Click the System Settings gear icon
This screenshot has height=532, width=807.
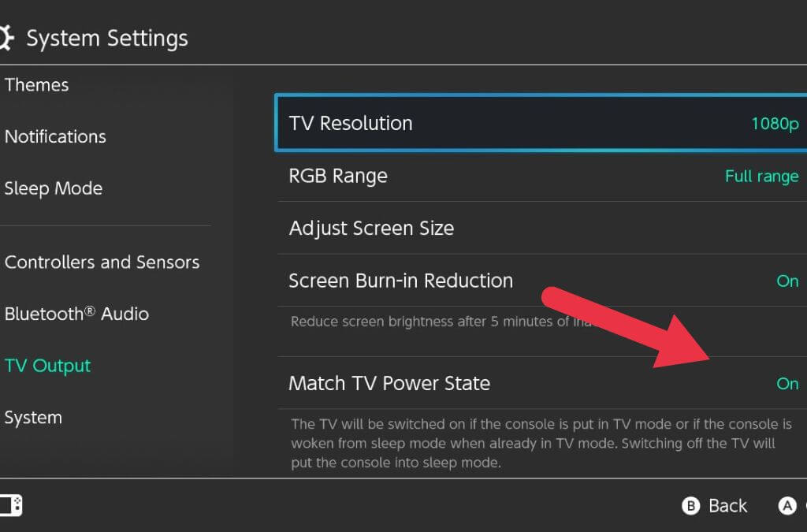pyautogui.click(x=6, y=38)
